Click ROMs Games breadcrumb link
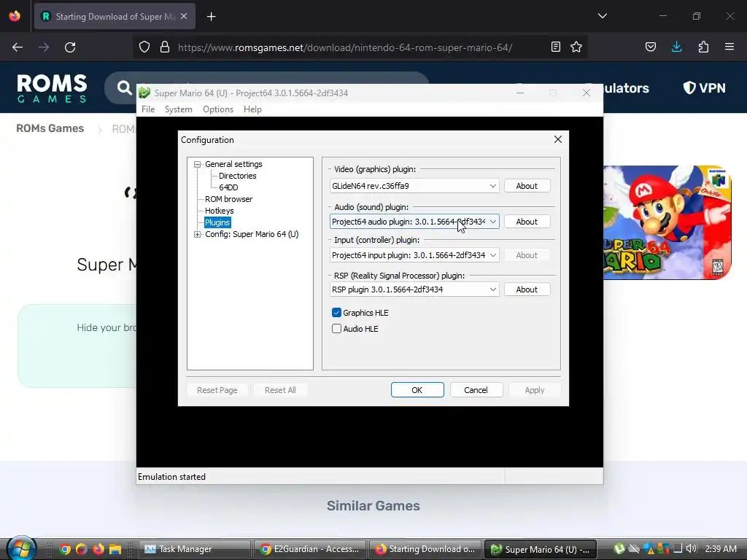Screen dimensions: 747x560 click(50, 128)
